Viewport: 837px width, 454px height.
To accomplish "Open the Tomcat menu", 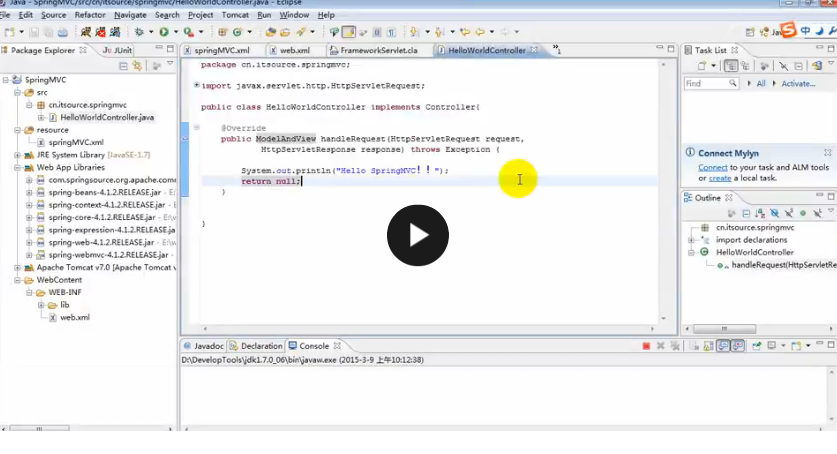I will tap(235, 15).
